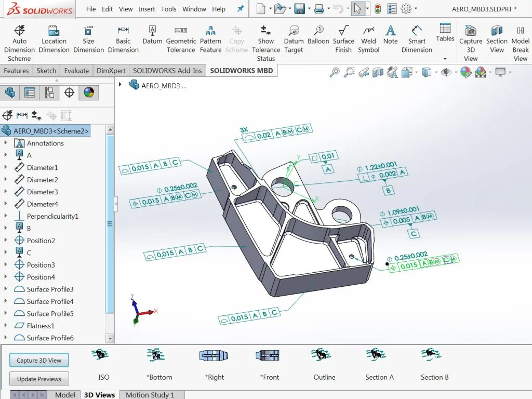
Task: Open the View Orientation dropdown arrow
Action: (417, 73)
